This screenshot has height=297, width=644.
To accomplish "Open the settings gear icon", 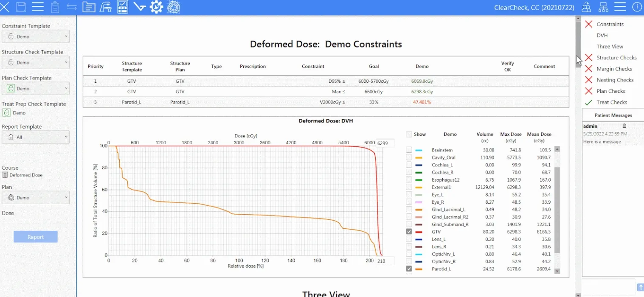I will (156, 7).
